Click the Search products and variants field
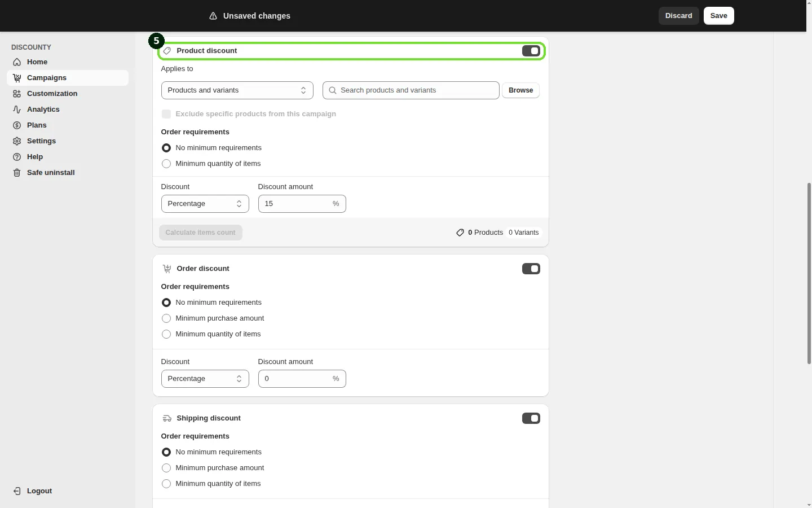The height and width of the screenshot is (508, 812). click(x=411, y=90)
